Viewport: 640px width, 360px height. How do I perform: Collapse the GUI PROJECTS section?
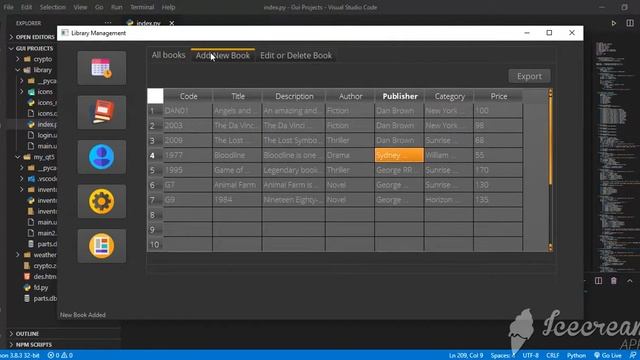coord(33,48)
